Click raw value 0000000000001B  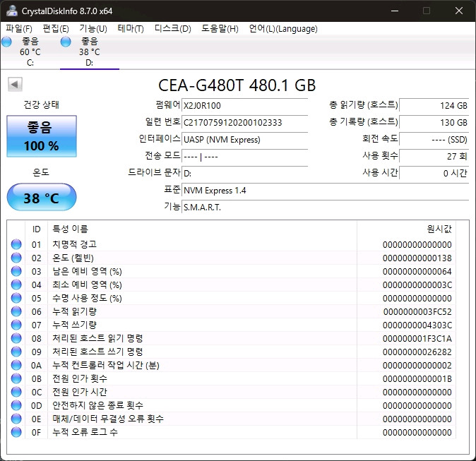[x=417, y=378]
